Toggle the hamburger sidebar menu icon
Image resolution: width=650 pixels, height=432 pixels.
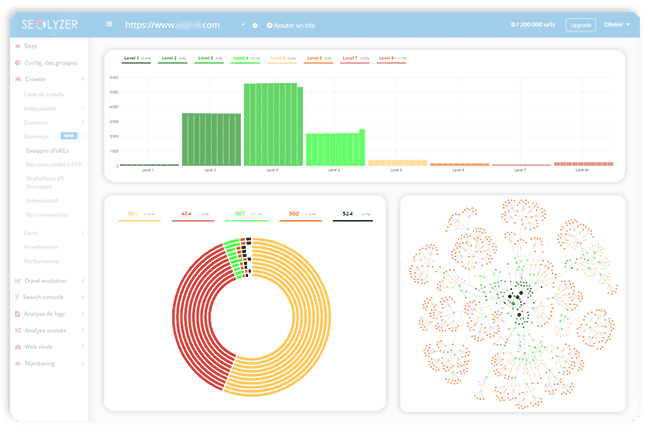click(x=109, y=25)
